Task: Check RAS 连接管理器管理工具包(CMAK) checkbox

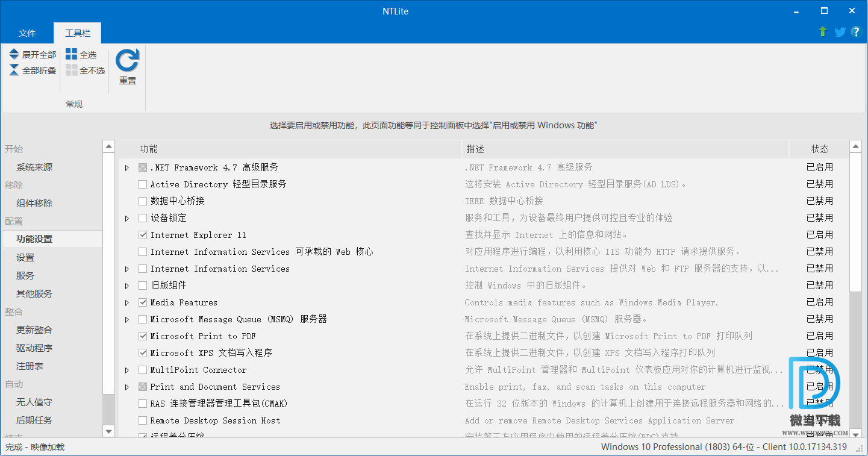Action: [x=143, y=404]
